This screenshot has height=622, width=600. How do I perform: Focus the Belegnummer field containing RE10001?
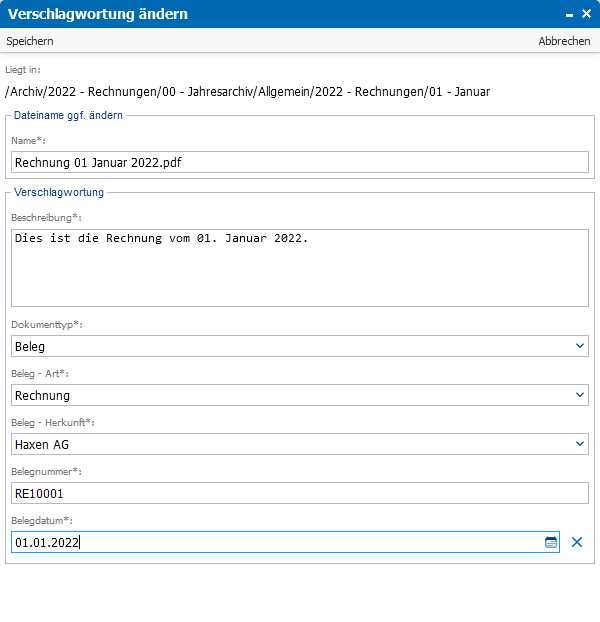coord(299,493)
